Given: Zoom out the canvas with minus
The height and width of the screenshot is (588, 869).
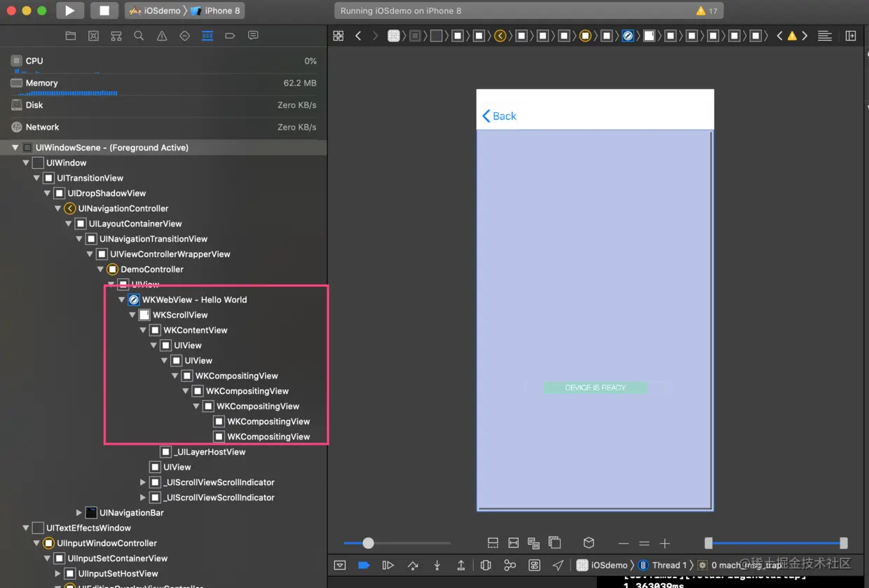Looking at the screenshot, I should (x=624, y=543).
